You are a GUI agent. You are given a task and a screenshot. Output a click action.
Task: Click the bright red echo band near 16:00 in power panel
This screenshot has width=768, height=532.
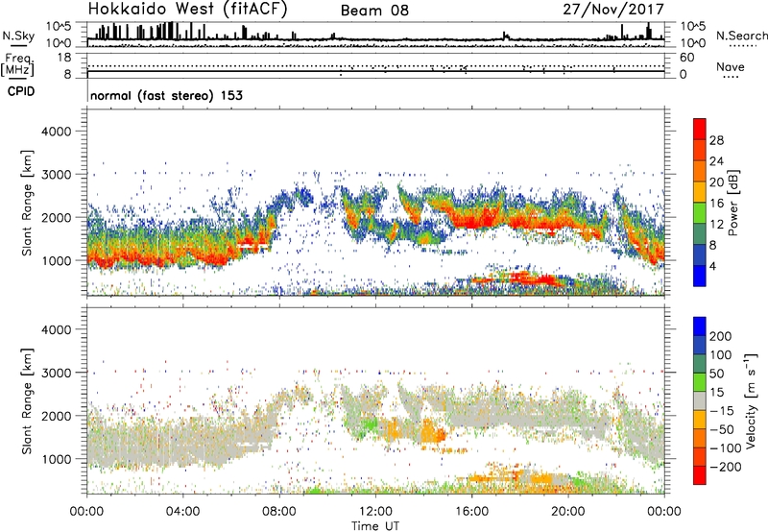(477, 219)
